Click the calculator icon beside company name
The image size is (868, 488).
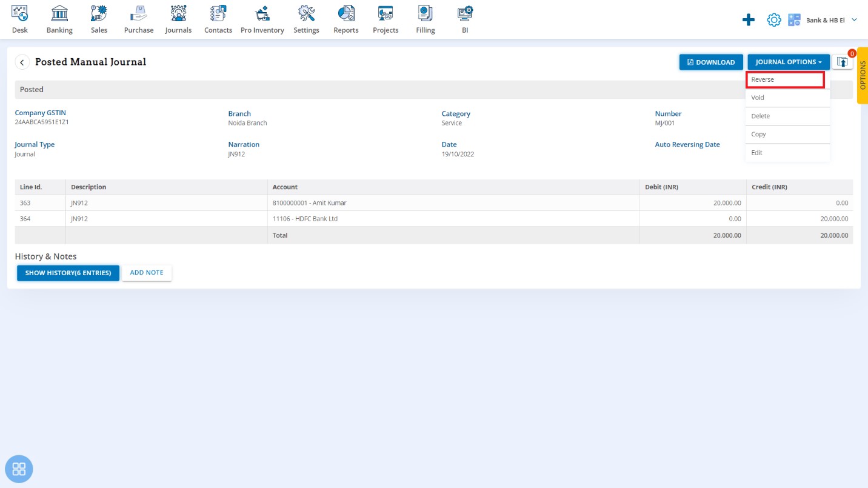click(x=794, y=20)
